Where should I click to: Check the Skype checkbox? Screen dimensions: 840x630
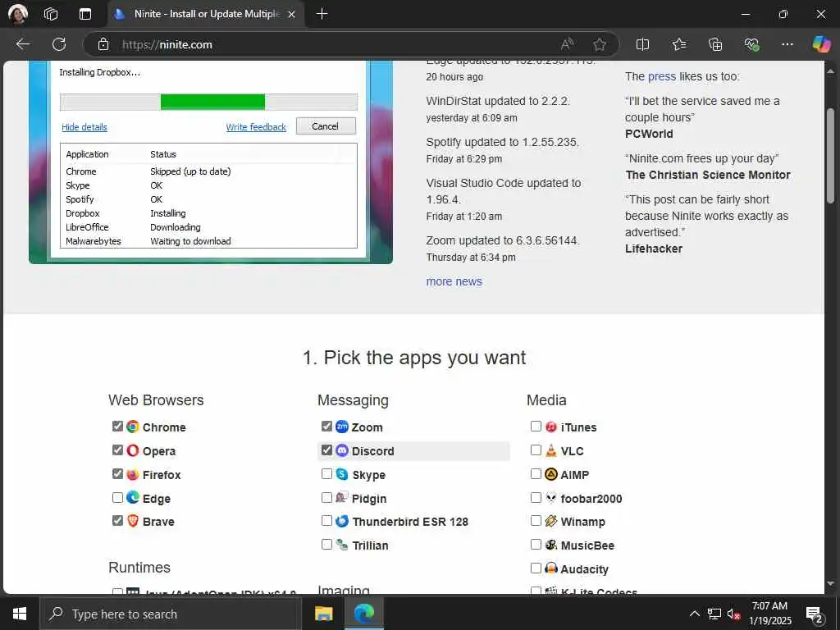coord(326,473)
